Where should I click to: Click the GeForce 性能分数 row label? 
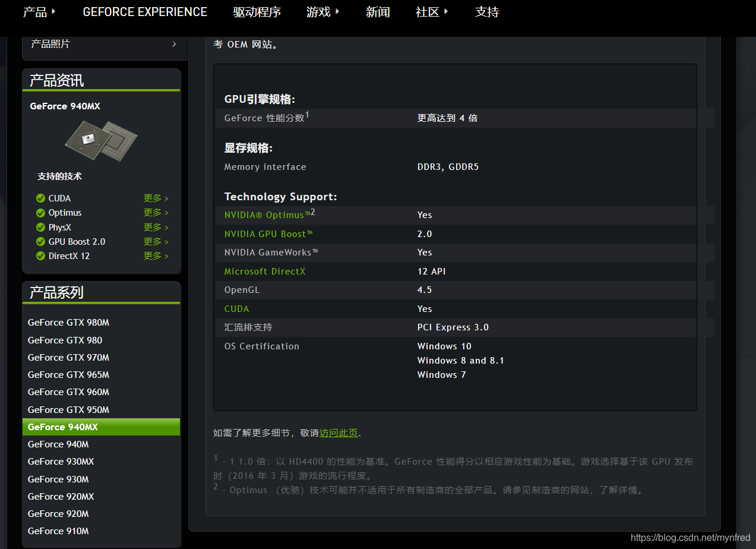267,118
